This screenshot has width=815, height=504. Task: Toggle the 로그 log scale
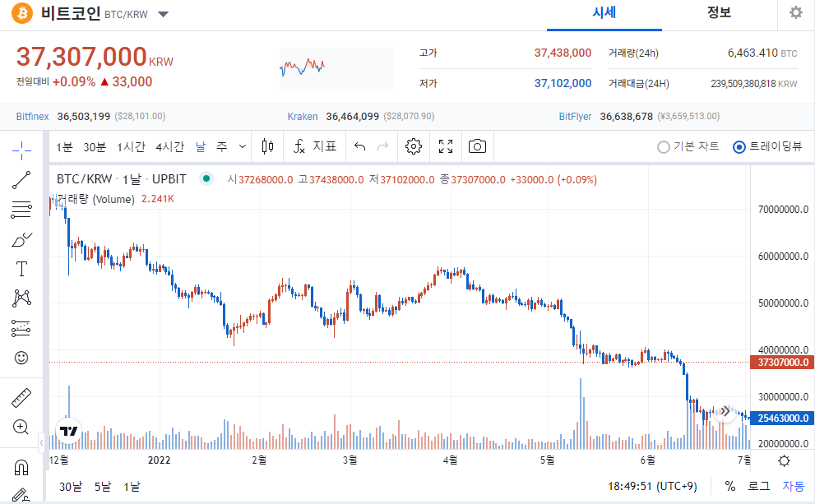click(758, 487)
